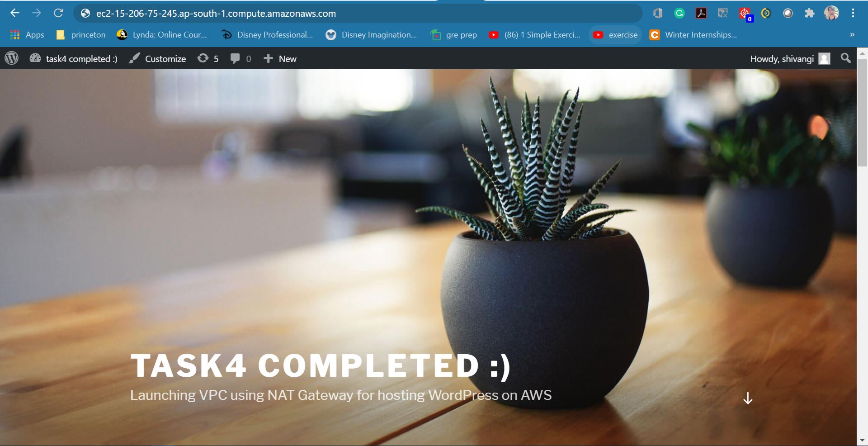Open the gre prep bookmark
Image resolution: width=868 pixels, height=446 pixels.
pyautogui.click(x=454, y=35)
